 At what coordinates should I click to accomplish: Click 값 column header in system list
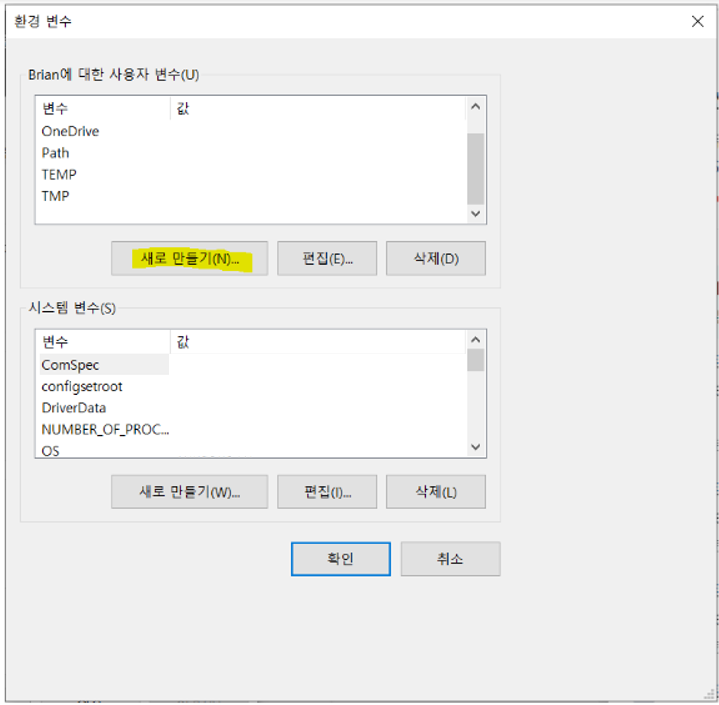(318, 342)
